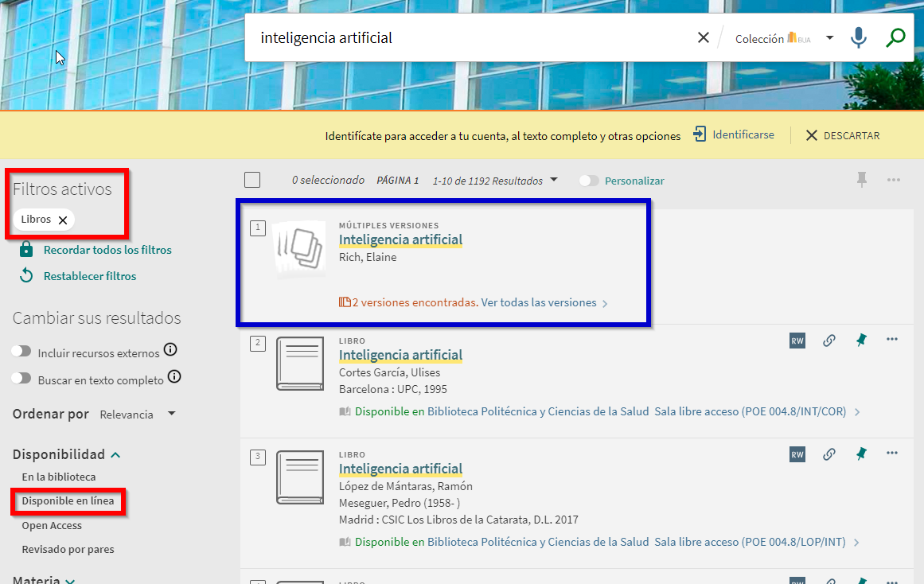The height and width of the screenshot is (584, 924).
Task: Open more options ellipsis for second result
Action: tap(892, 340)
